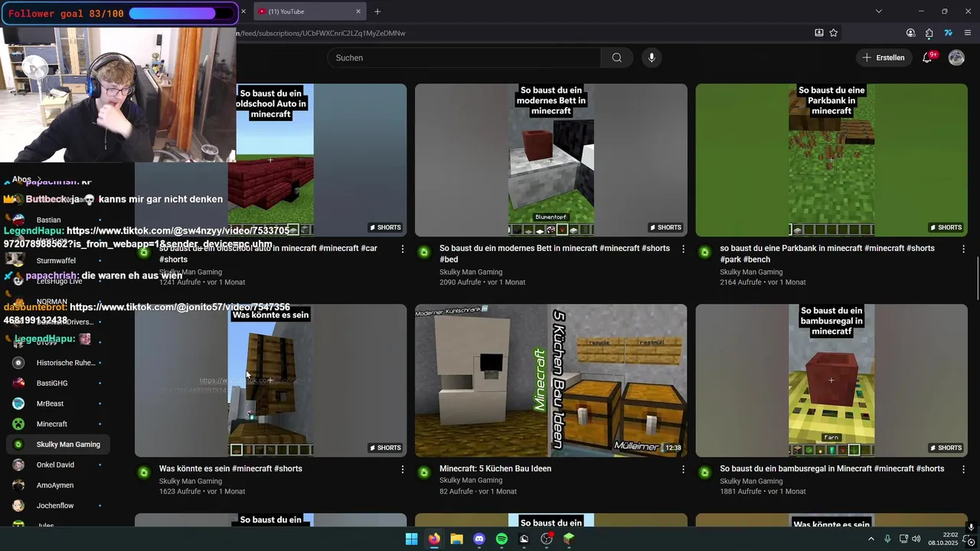Open Firefox from the taskbar
Screen dimensions: 980x551
point(434,539)
